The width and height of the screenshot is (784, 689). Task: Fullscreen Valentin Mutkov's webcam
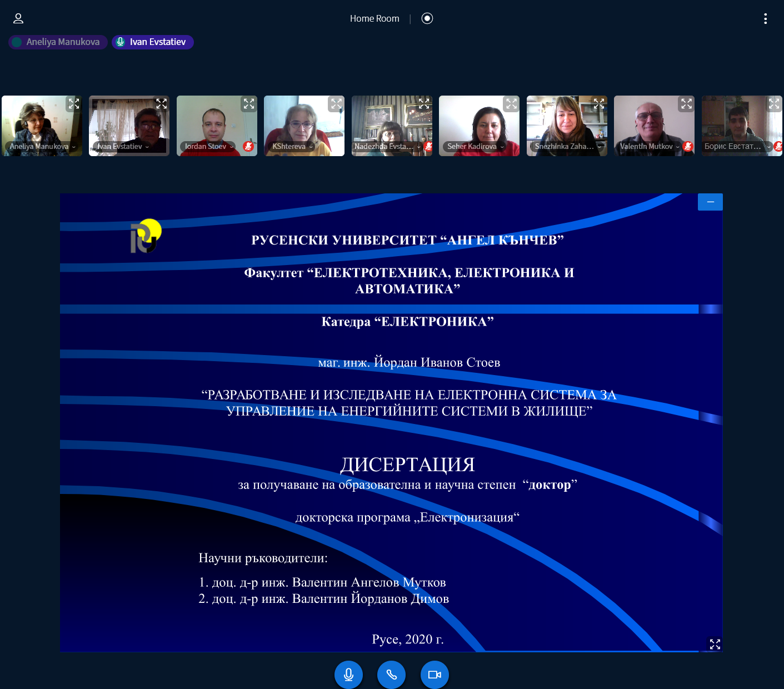pos(687,103)
